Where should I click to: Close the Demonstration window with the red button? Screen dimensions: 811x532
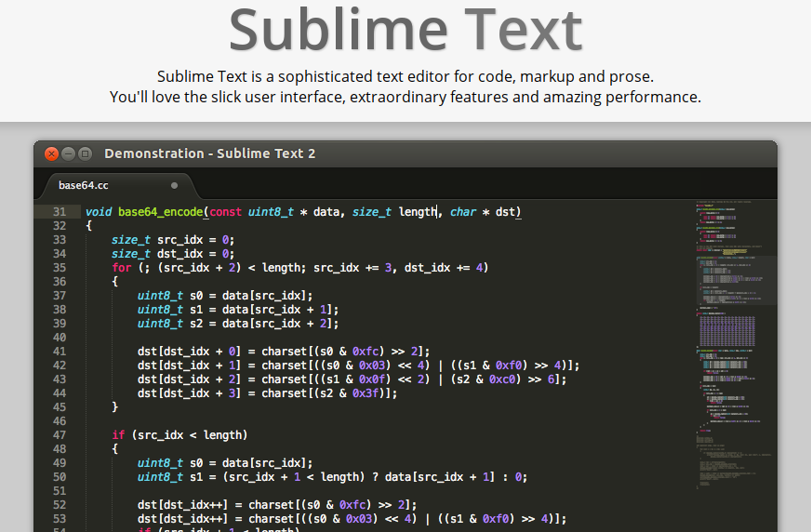[x=51, y=153]
